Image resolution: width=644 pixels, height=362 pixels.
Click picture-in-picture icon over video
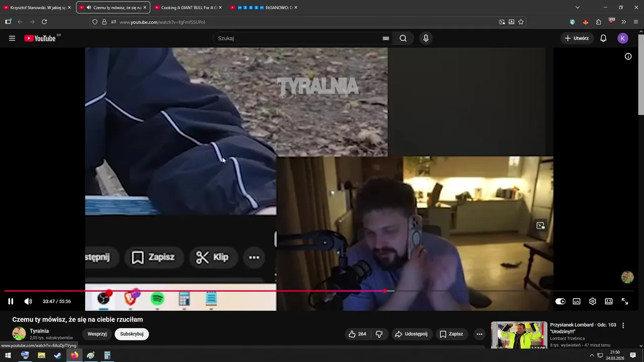click(x=540, y=226)
